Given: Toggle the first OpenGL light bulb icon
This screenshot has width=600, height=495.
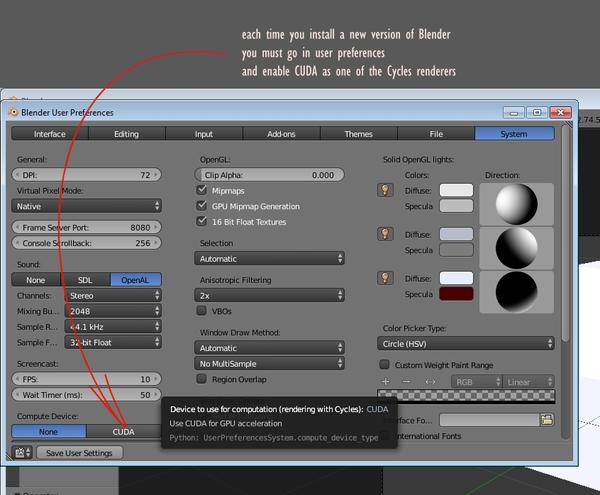Looking at the screenshot, I should coord(385,190).
